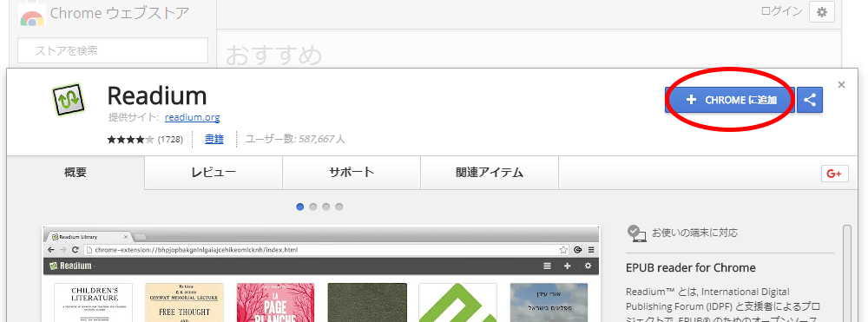Click the Free Thought book cover

click(x=184, y=303)
